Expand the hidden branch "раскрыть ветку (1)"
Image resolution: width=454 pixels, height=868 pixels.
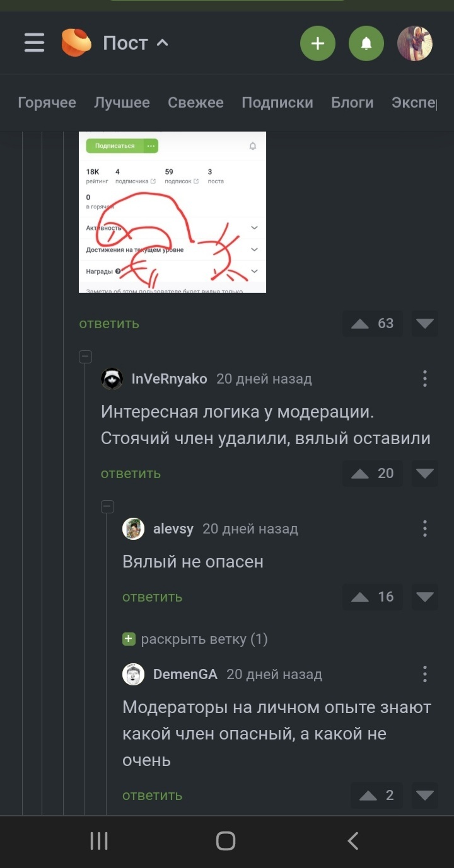point(195,639)
